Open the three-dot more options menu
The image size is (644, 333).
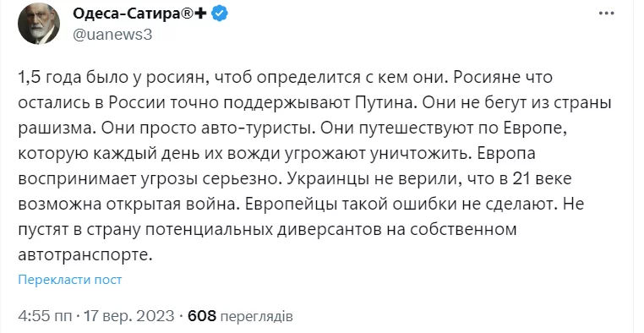coord(606,14)
